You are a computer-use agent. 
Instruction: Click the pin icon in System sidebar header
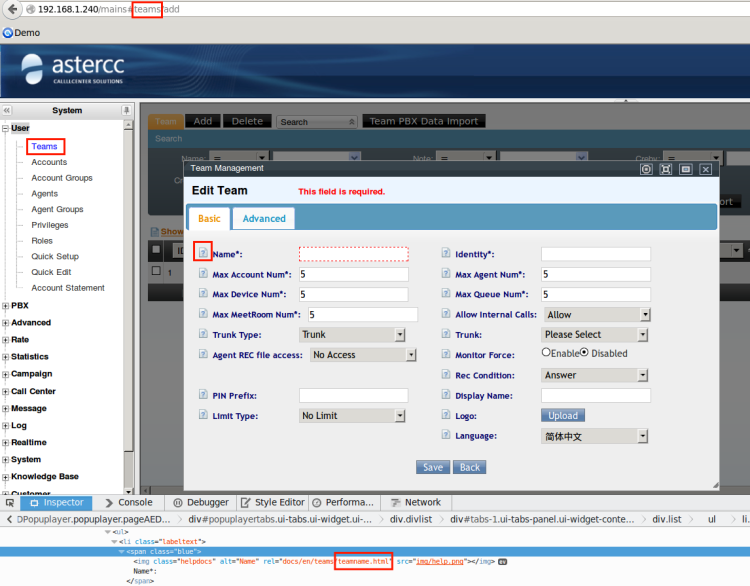tap(126, 110)
